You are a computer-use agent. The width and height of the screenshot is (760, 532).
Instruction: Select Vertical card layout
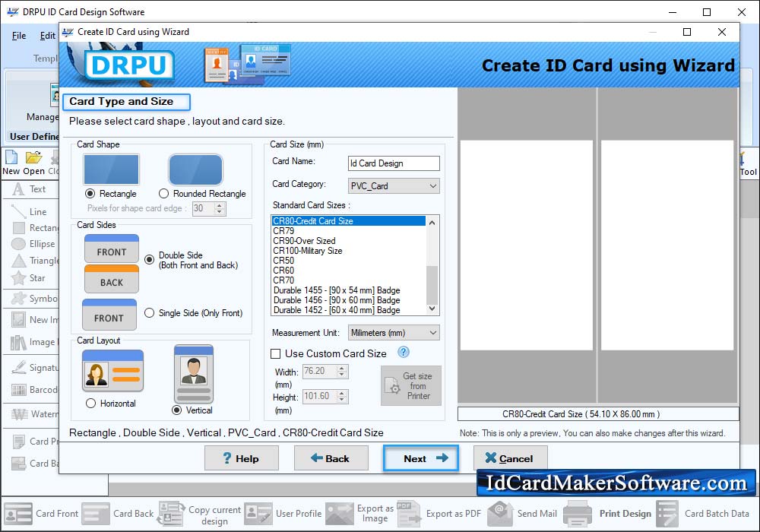[177, 410]
